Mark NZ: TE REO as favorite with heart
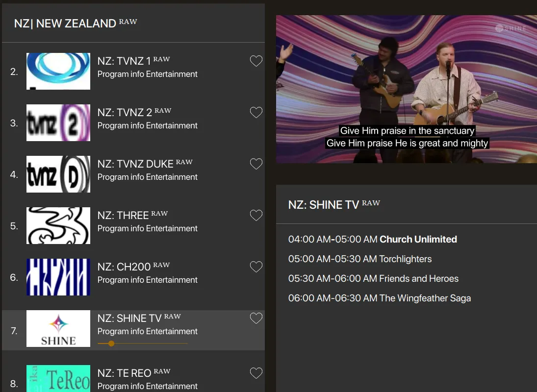Screen dimensions: 537x392 (256, 373)
